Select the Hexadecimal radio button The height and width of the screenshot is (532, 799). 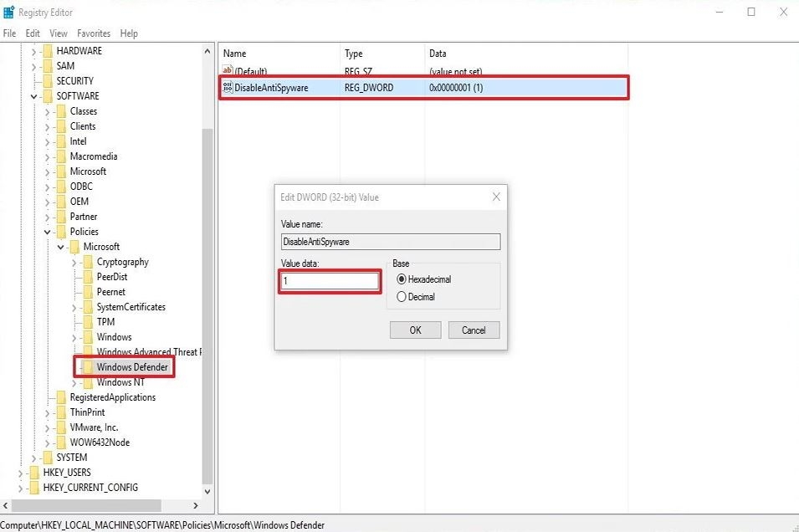pyautogui.click(x=402, y=281)
